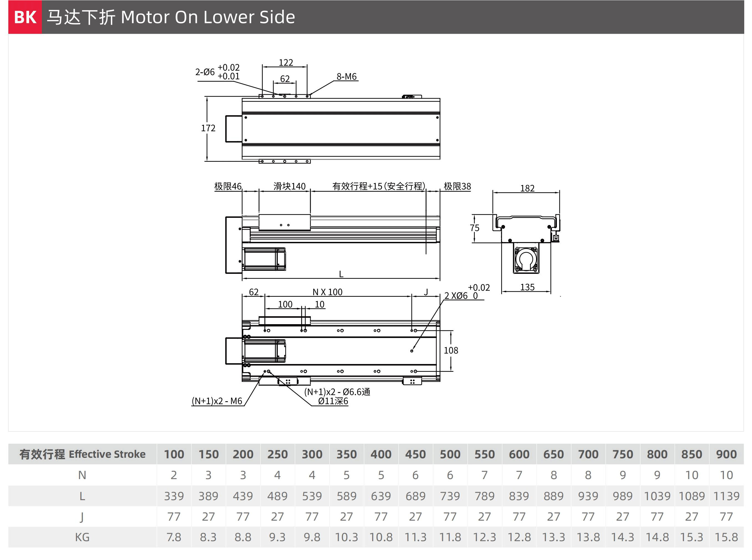Click the "Ø11深6" label
Viewport: 752px width, 560px height.
tap(333, 401)
